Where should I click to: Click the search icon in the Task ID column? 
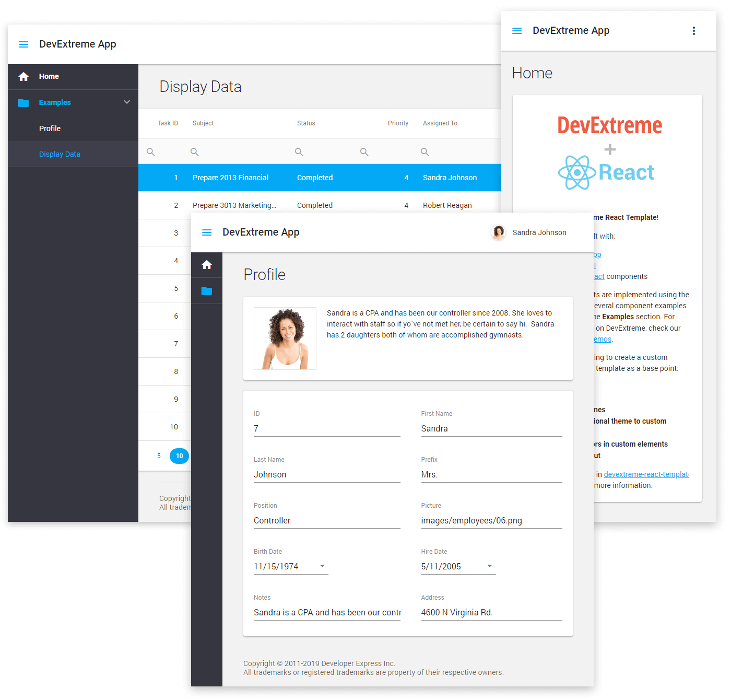pos(150,151)
